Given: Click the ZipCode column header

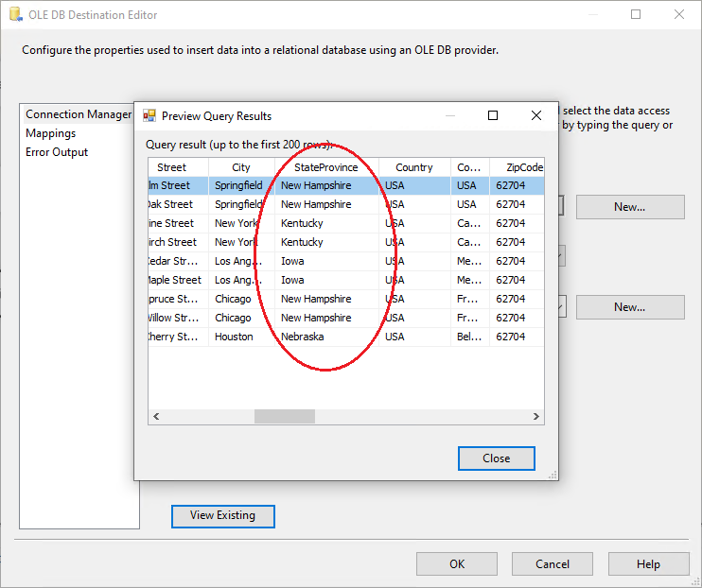Looking at the screenshot, I should pos(518,167).
